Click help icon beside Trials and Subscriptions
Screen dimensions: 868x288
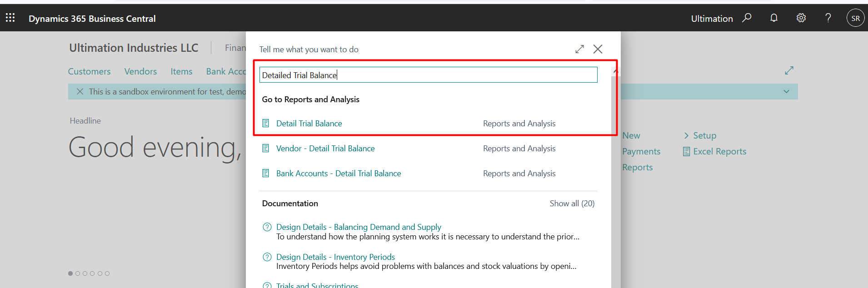(x=267, y=285)
